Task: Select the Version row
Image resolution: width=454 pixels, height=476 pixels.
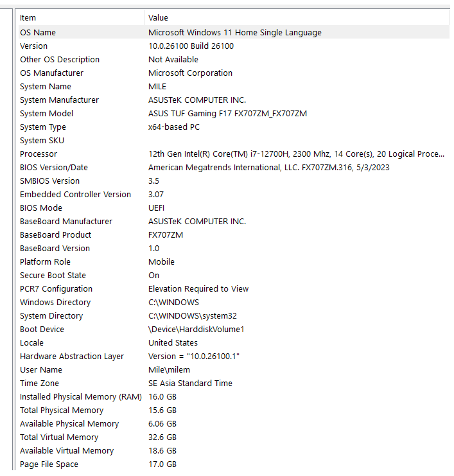Action: coord(234,46)
